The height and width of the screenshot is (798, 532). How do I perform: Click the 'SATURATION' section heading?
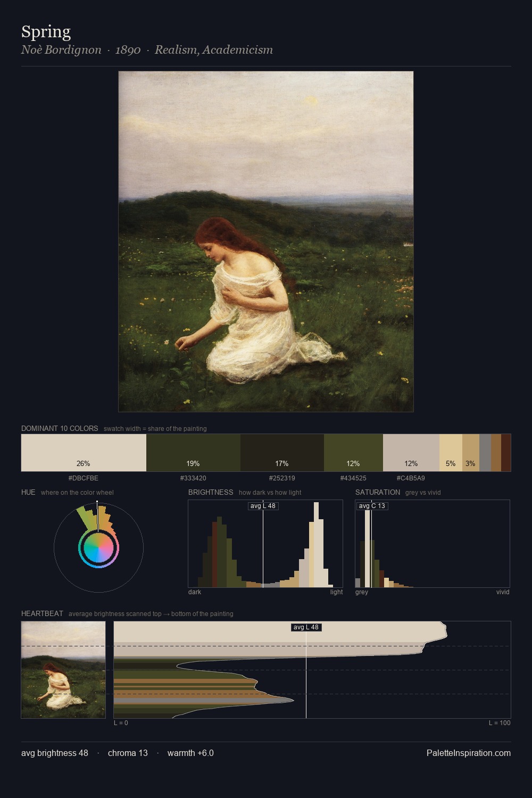pos(378,492)
